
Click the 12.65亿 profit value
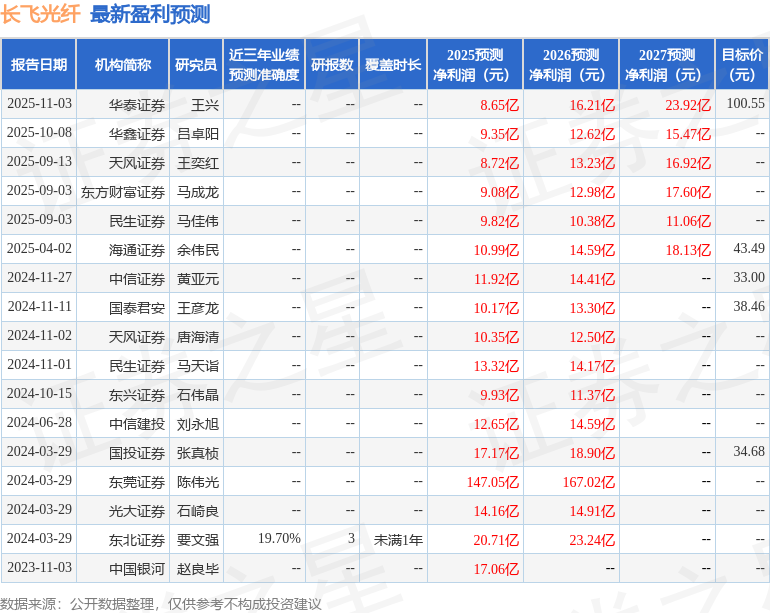[x=496, y=423]
